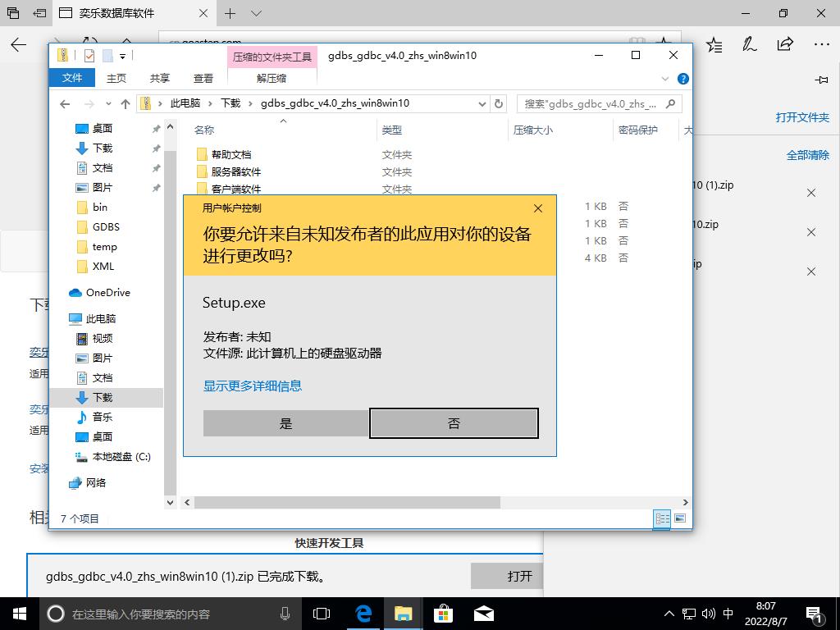
Task: Click 否 to deny Setup.exe changes
Action: 454,423
